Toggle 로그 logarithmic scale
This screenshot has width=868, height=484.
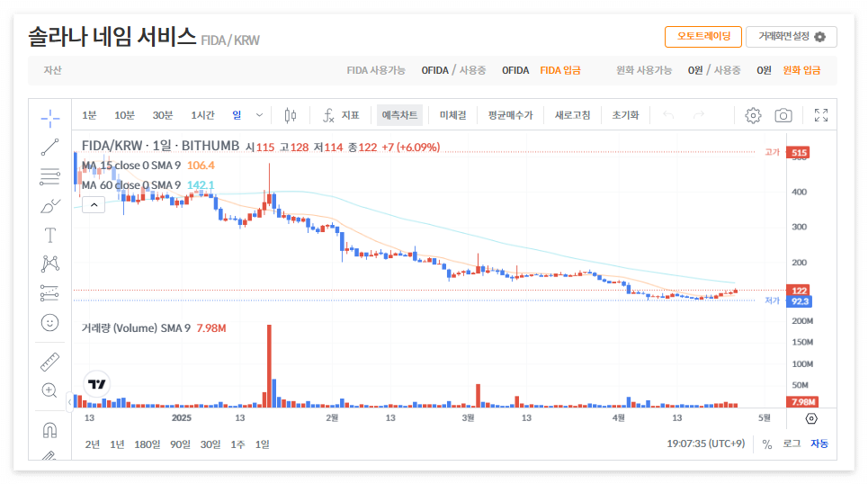pos(792,444)
